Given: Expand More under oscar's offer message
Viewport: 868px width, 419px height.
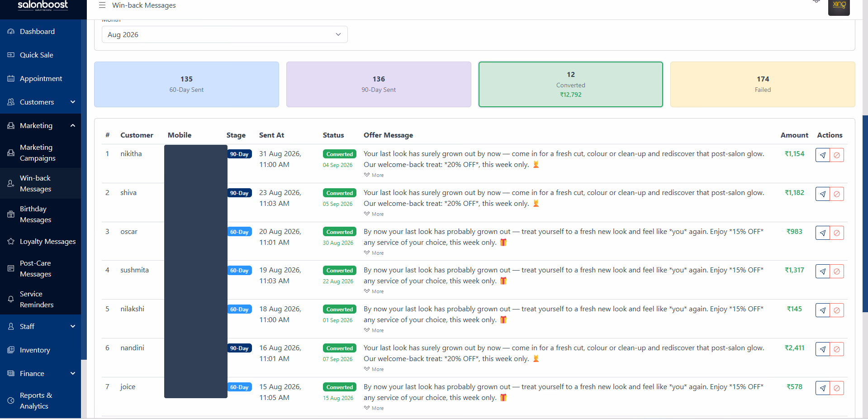Looking at the screenshot, I should point(374,253).
